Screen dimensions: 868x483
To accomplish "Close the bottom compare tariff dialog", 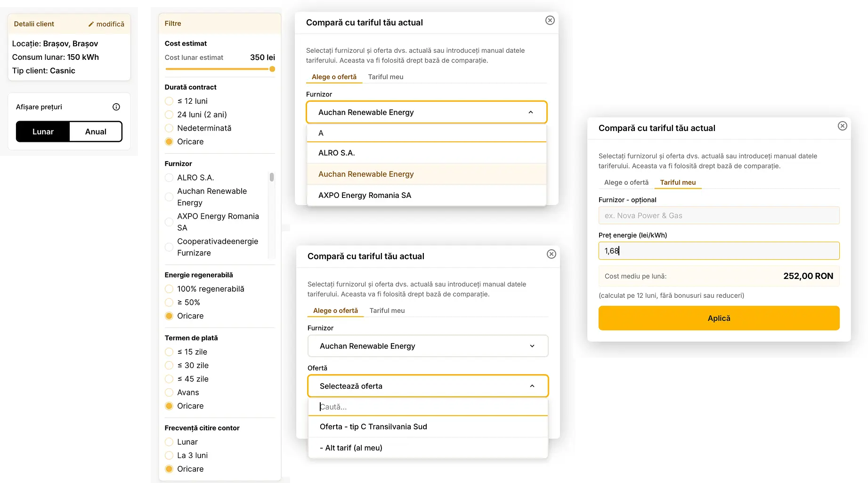I will tap(551, 254).
